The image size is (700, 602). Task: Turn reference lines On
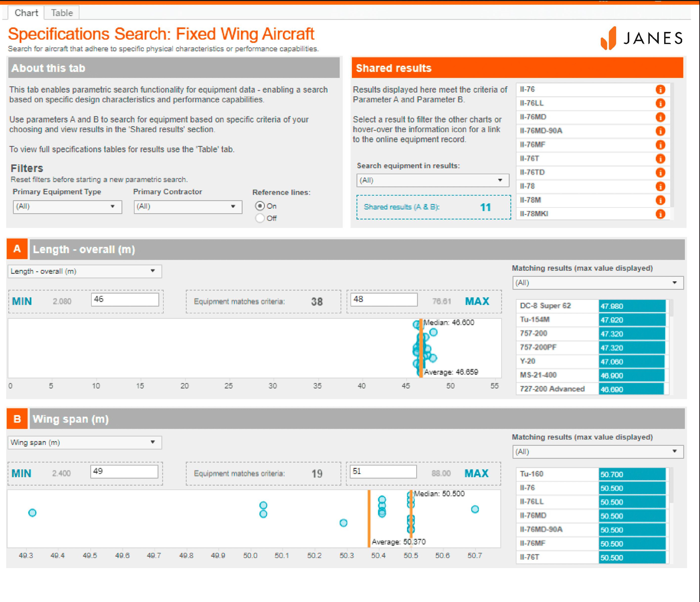point(260,206)
